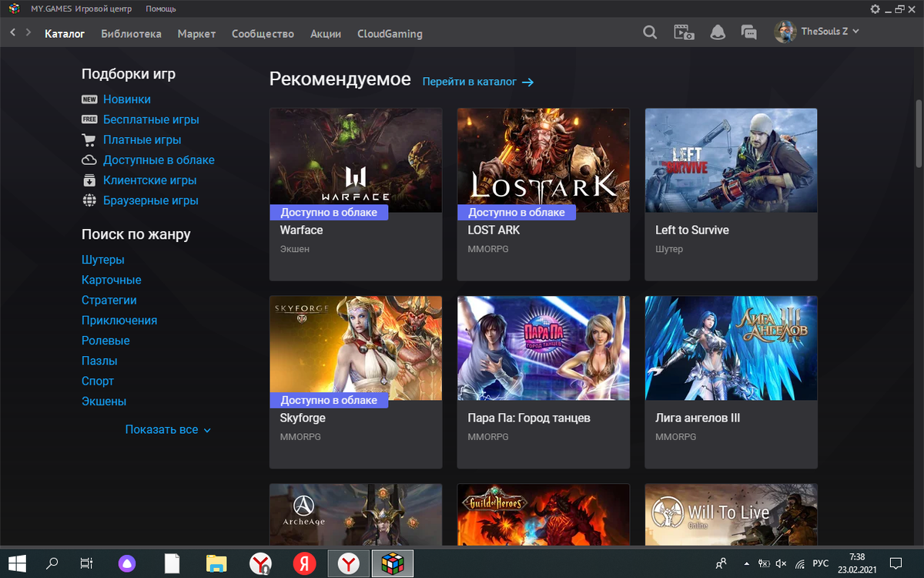Open the Бесплатные игры link
This screenshot has width=924, height=578.
[151, 119]
